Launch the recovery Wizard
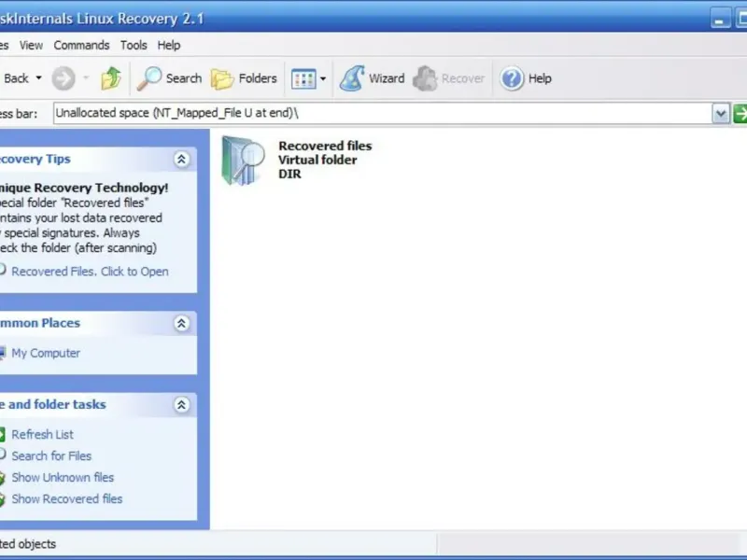Viewport: 747px width, 560px height. 372,78
